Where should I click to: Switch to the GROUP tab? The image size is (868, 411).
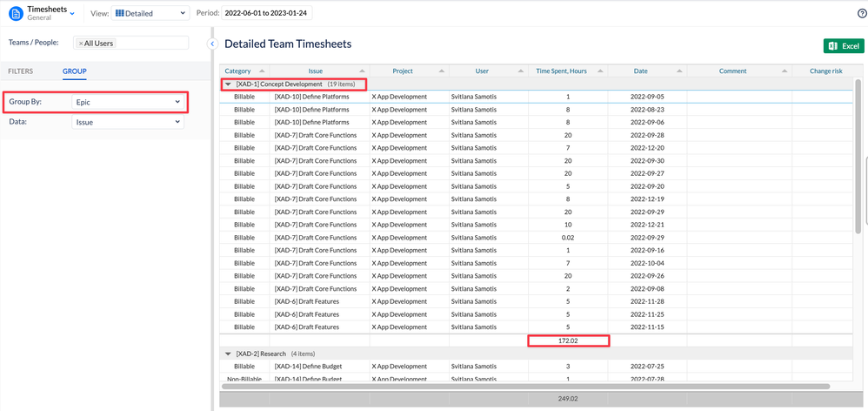[x=74, y=71]
